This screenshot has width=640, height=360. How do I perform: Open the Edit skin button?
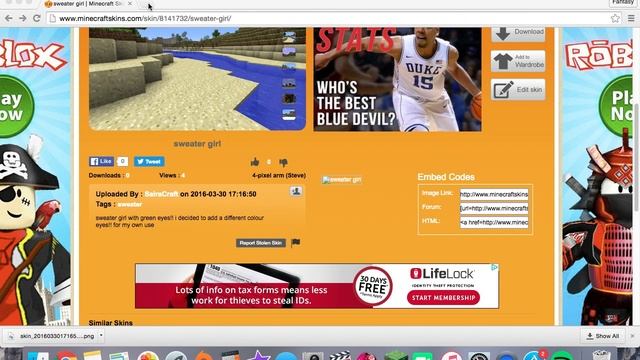518,90
